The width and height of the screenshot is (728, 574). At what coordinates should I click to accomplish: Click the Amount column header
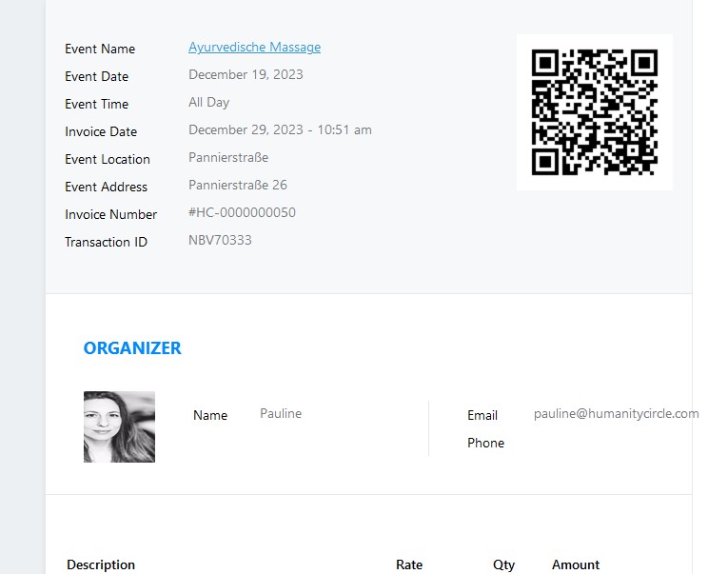pyautogui.click(x=576, y=564)
